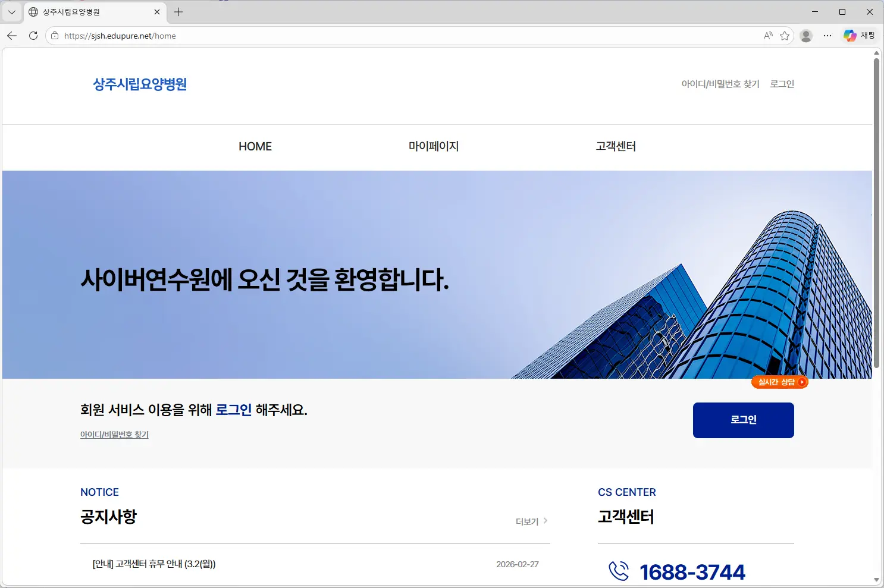
Task: Open the tab search dropdown
Action: tap(11, 11)
